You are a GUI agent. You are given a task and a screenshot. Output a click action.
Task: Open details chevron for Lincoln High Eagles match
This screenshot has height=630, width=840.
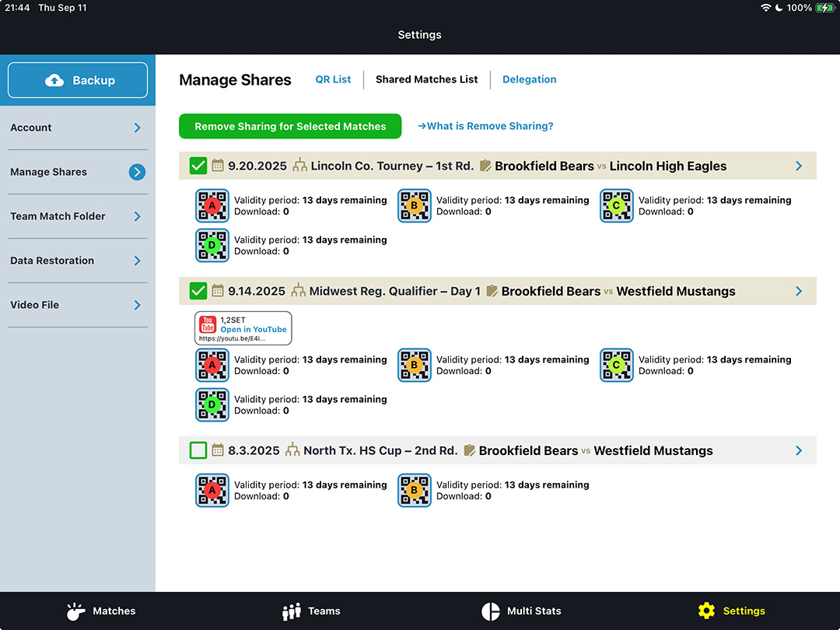pyautogui.click(x=799, y=166)
